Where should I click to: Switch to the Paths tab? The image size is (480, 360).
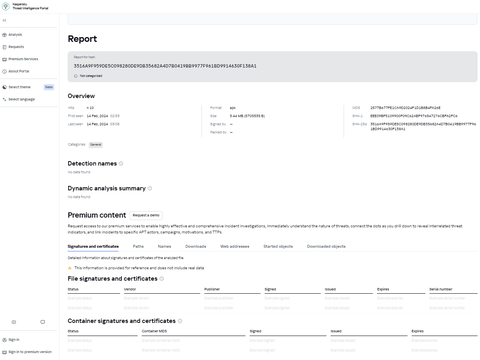coord(138,246)
